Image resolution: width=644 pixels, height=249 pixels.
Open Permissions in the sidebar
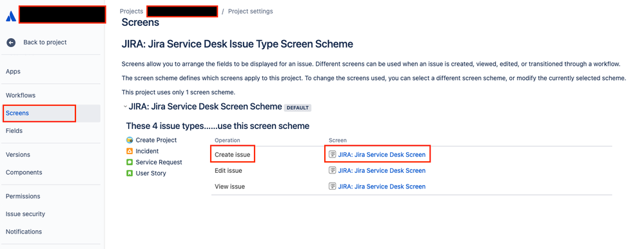(23, 196)
